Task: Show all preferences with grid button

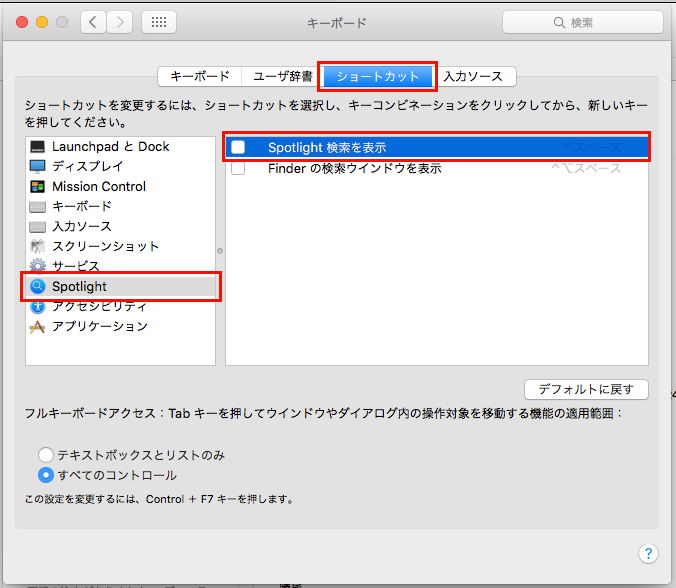Action: tap(159, 22)
